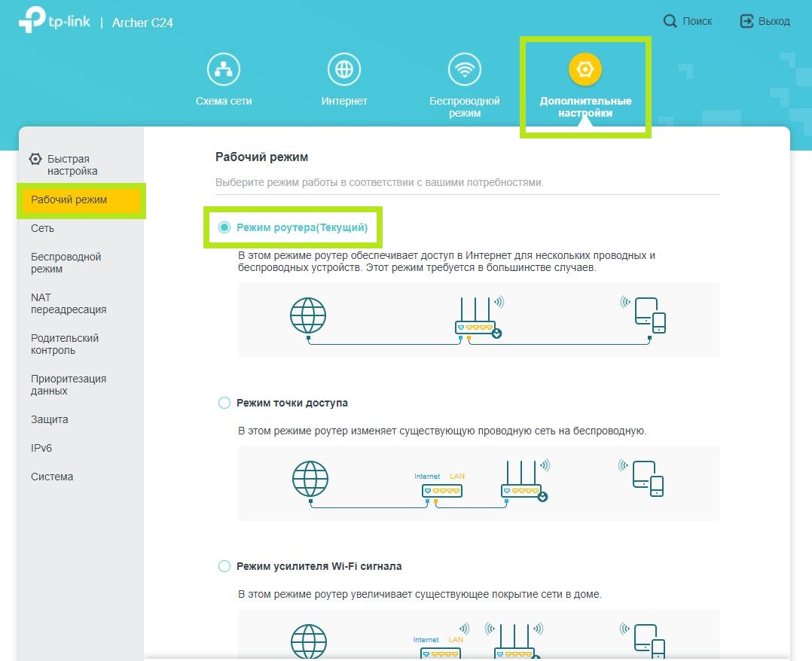812x661 pixels.
Task: Click the router mode diagram image
Action: tap(478, 319)
